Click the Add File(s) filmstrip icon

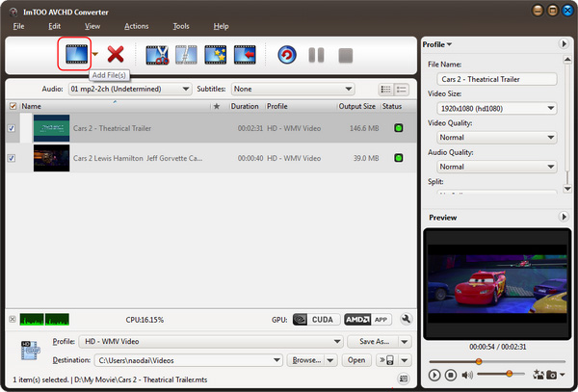click(77, 54)
